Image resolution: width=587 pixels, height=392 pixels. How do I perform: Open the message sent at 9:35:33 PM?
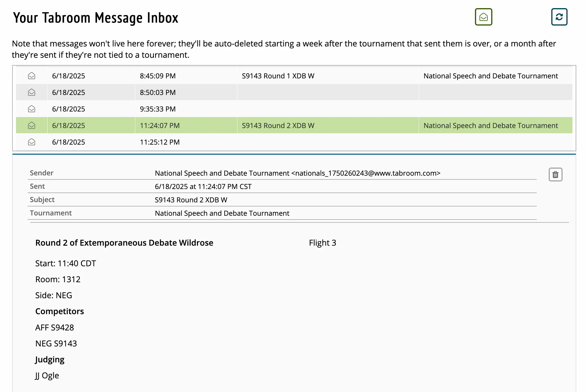pos(294,109)
